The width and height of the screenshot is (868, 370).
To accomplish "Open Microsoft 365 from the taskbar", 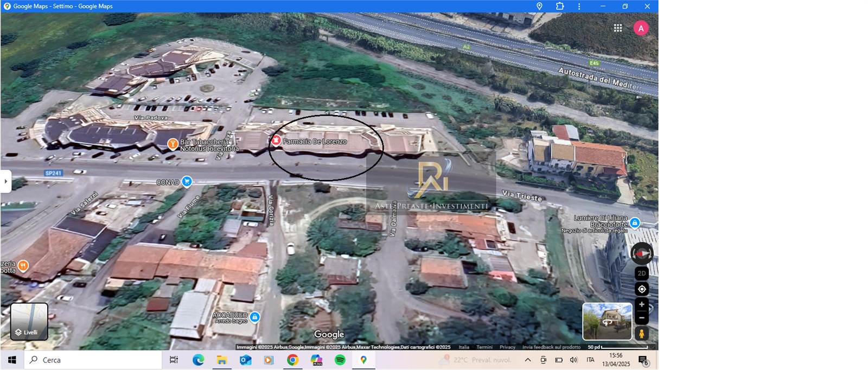I will (x=316, y=360).
